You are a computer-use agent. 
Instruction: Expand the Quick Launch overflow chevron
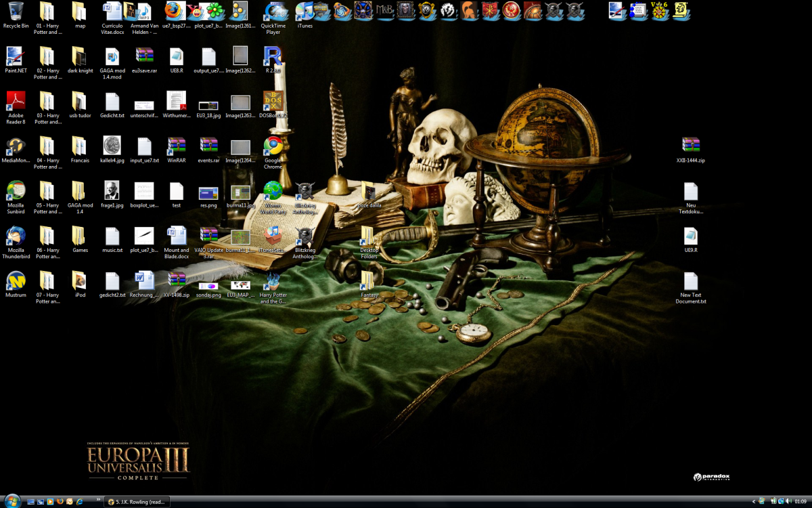[x=99, y=499]
